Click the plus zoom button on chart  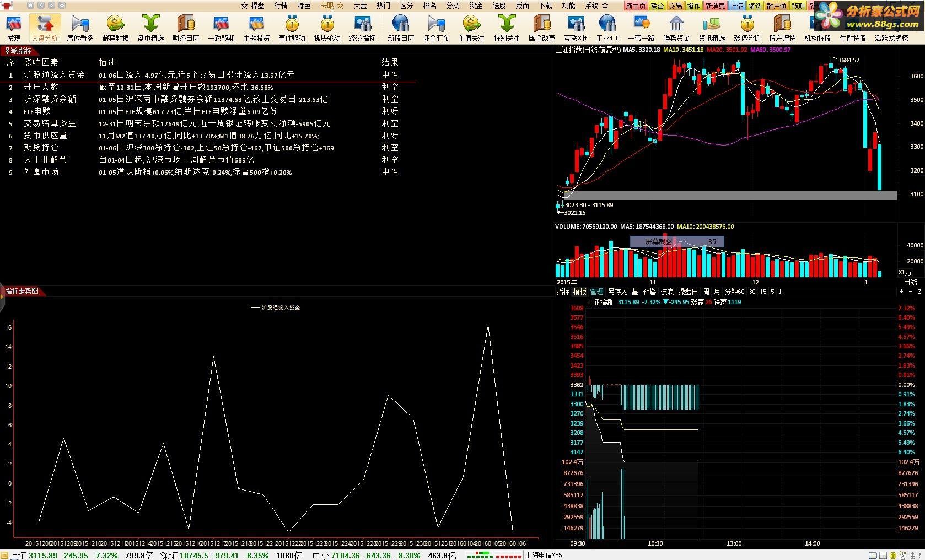click(x=902, y=292)
